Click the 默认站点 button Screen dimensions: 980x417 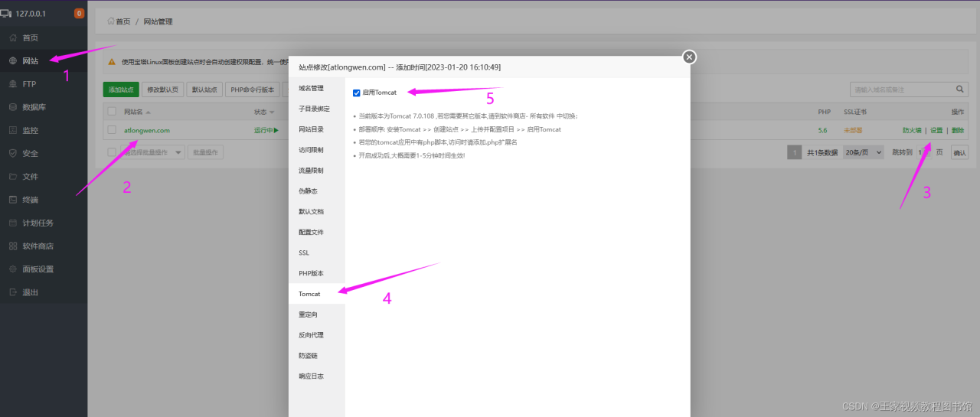tap(204, 90)
